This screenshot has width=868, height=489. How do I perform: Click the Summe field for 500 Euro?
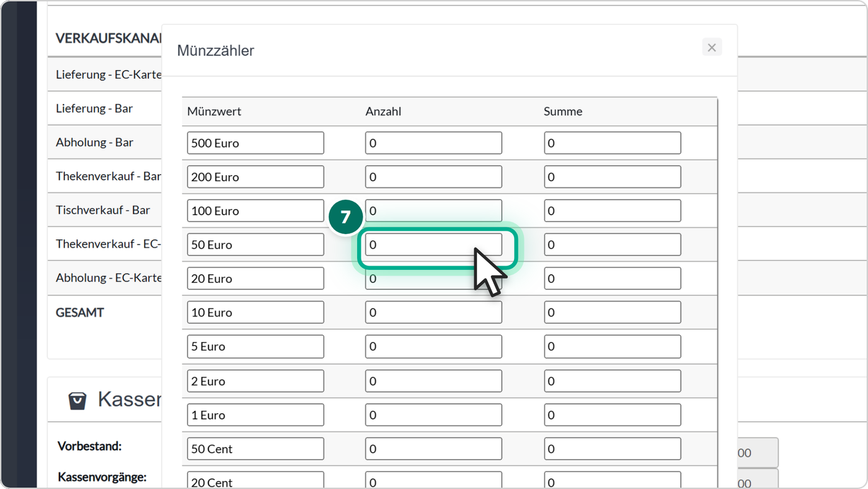point(613,143)
